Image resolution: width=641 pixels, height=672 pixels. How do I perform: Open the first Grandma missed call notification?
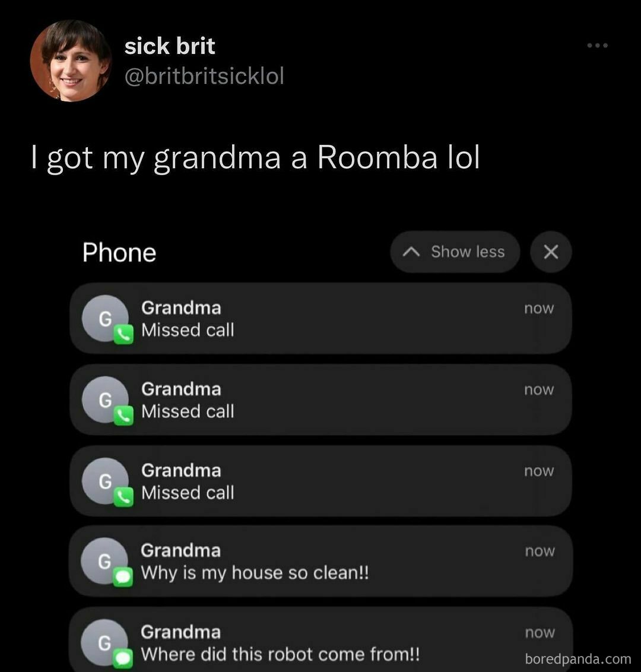tap(320, 318)
